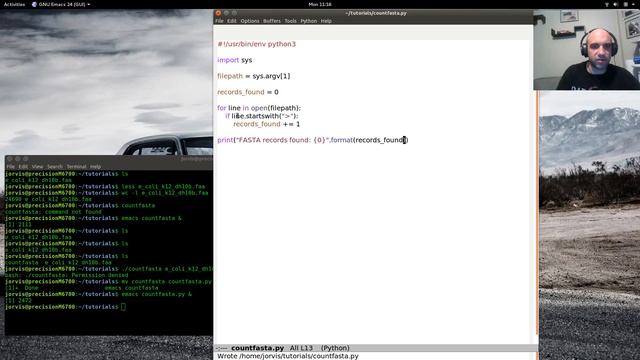Image resolution: width=640 pixels, height=360 pixels.
Task: Click the '[1] 2113' terminal output
Action: point(18,224)
